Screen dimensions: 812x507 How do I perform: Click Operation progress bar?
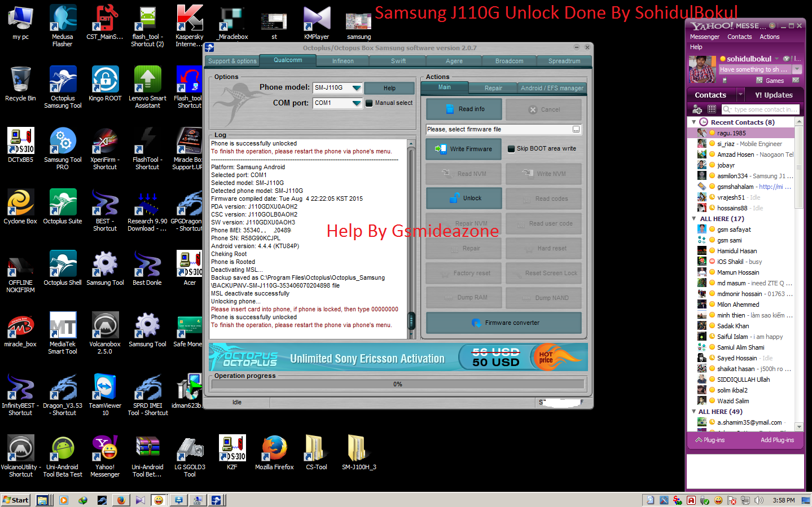[398, 385]
